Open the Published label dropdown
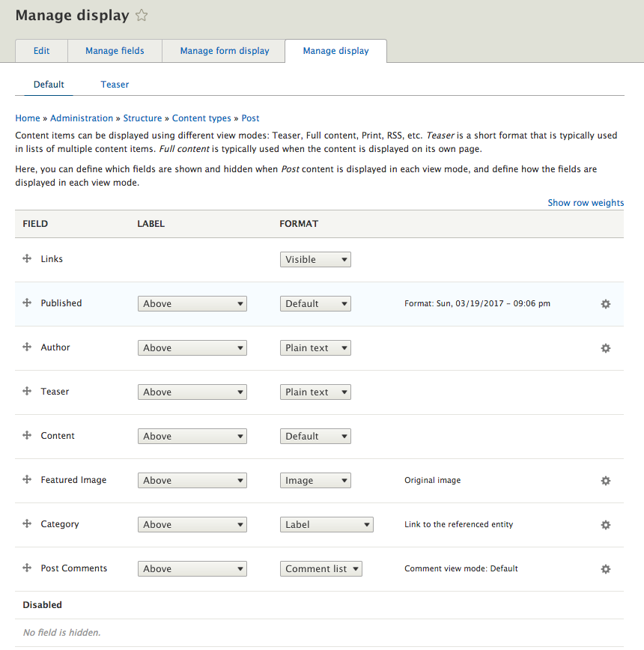644x650 pixels. (x=192, y=304)
